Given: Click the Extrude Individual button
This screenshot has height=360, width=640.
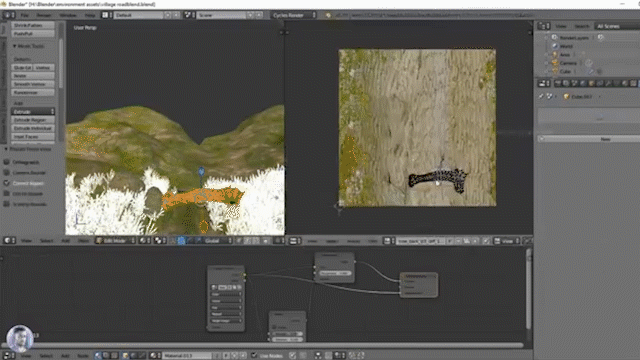Looking at the screenshot, I should click(x=33, y=128).
